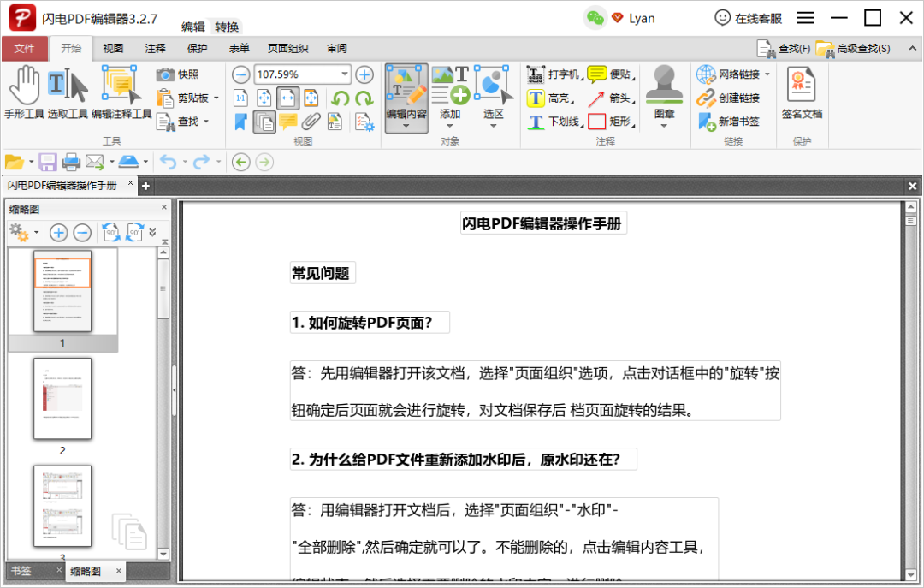Add a new document tab with plus
This screenshot has width=924, height=588.
pos(145,186)
